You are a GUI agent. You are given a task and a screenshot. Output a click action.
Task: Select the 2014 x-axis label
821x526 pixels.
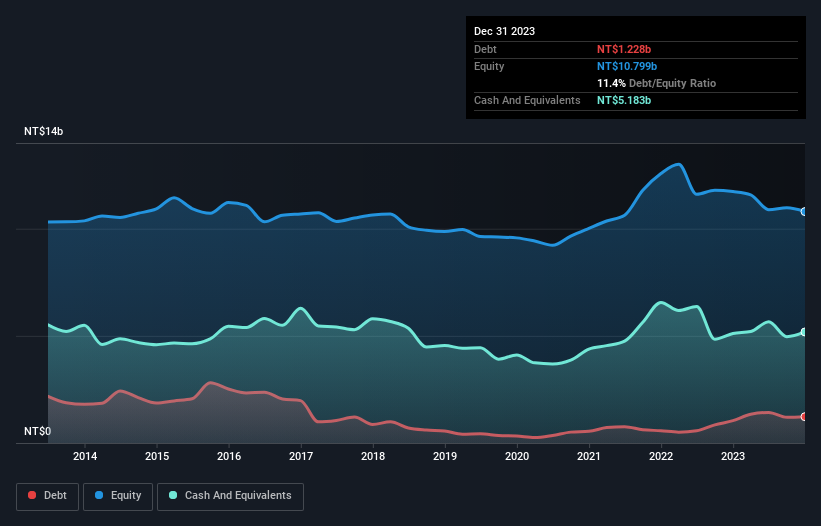click(85, 456)
